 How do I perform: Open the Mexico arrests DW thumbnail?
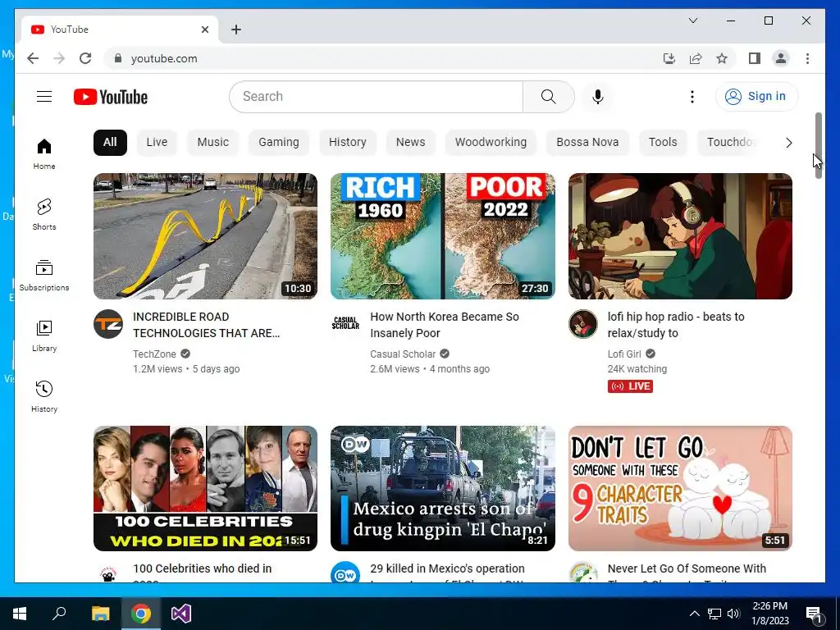(x=442, y=488)
